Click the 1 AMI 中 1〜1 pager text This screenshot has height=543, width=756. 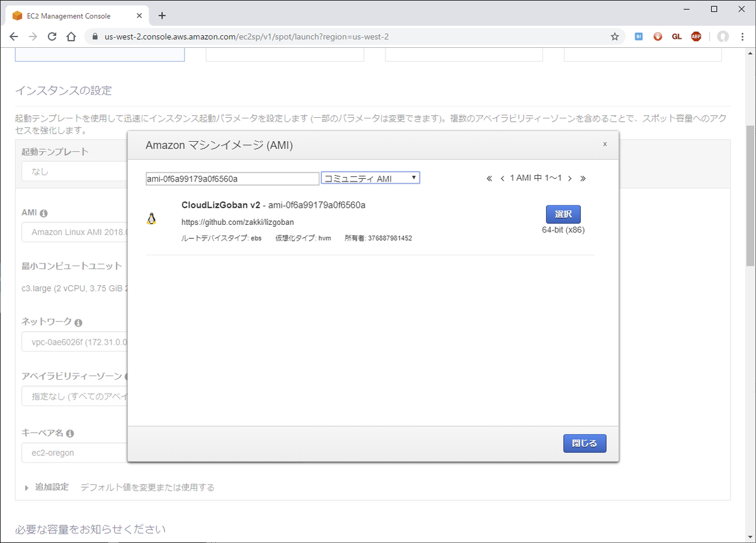[x=535, y=178]
